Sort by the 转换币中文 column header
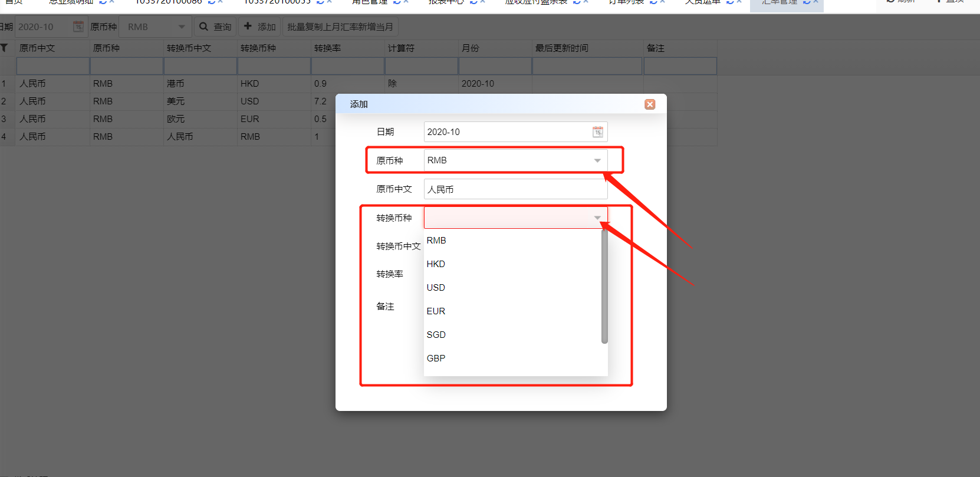This screenshot has height=477, width=980. click(200, 48)
